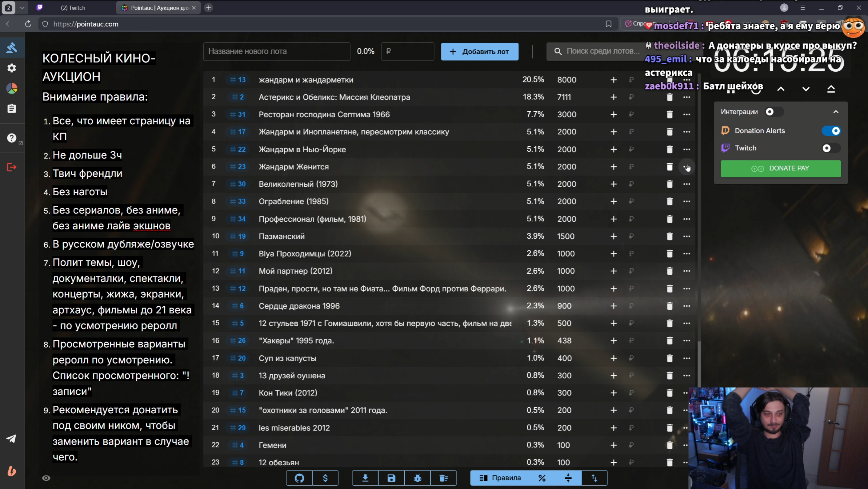Enable the Twitch integration switch
868x489 pixels.
point(831,148)
